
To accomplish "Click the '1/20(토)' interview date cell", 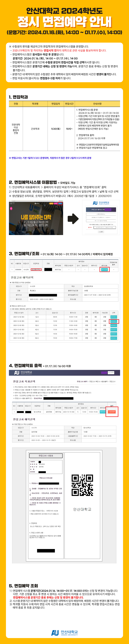I will [56, 129].
